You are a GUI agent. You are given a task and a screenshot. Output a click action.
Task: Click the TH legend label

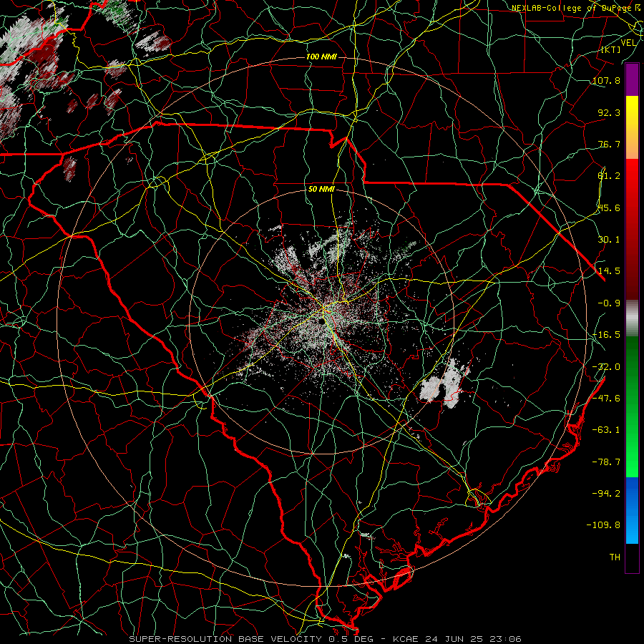coord(615,557)
